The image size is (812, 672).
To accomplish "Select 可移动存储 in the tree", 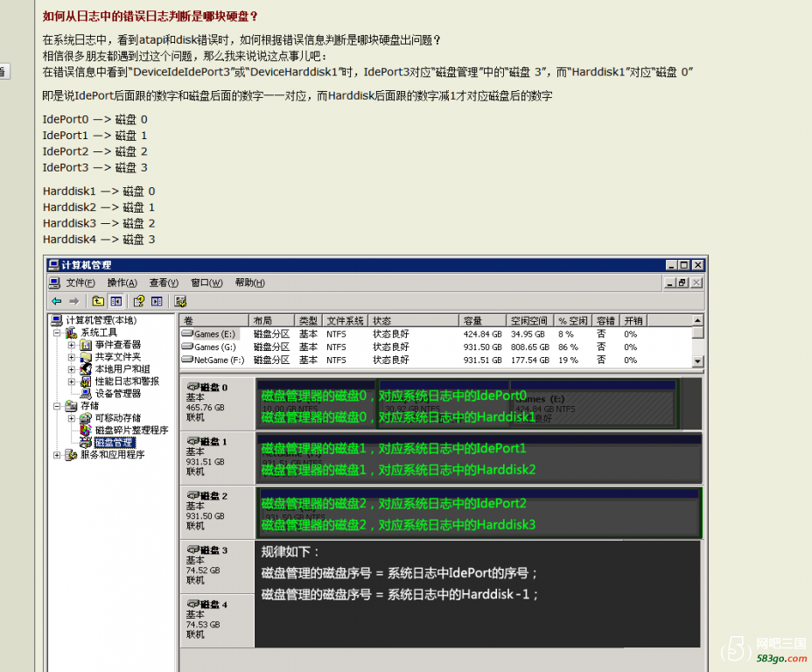I will click(x=117, y=418).
